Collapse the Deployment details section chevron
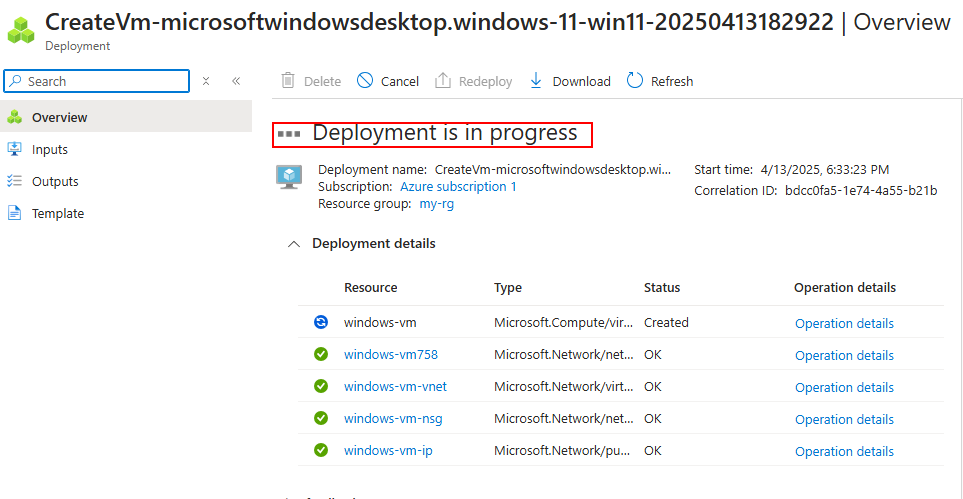This screenshot has height=499, width=963. 295,244
